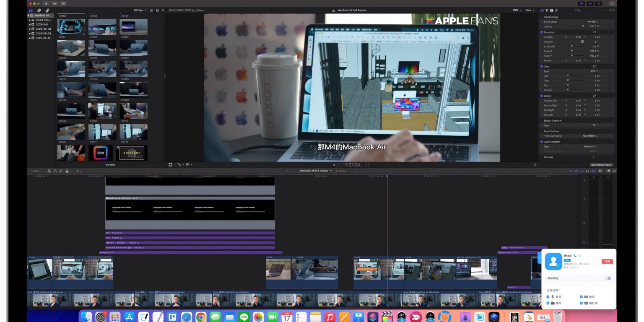Click the Share export icon
Viewport: 644px width, 322px height.
(x=612, y=3)
